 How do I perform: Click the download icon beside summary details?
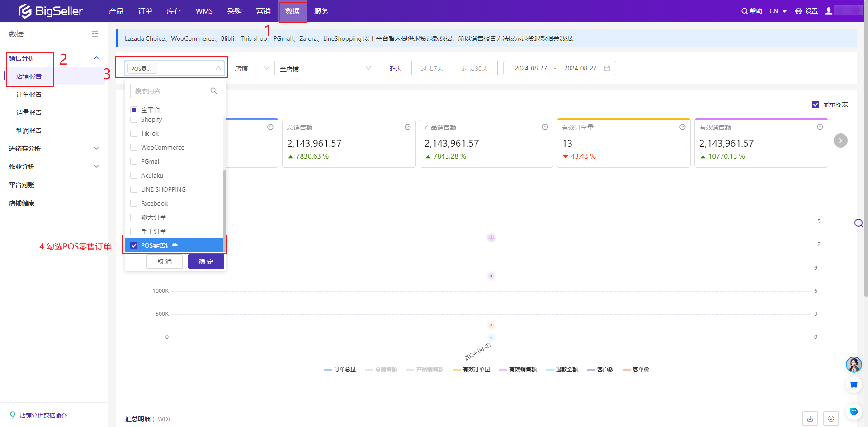coord(810,419)
